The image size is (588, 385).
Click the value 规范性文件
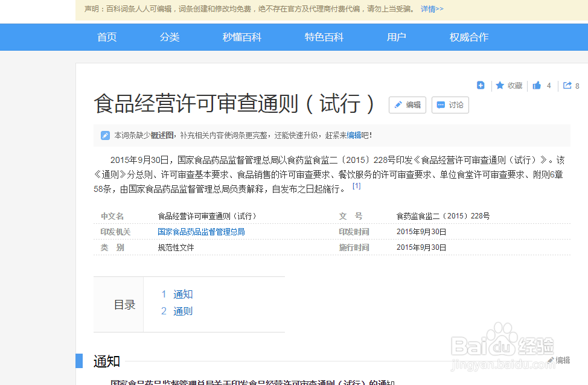click(176, 247)
